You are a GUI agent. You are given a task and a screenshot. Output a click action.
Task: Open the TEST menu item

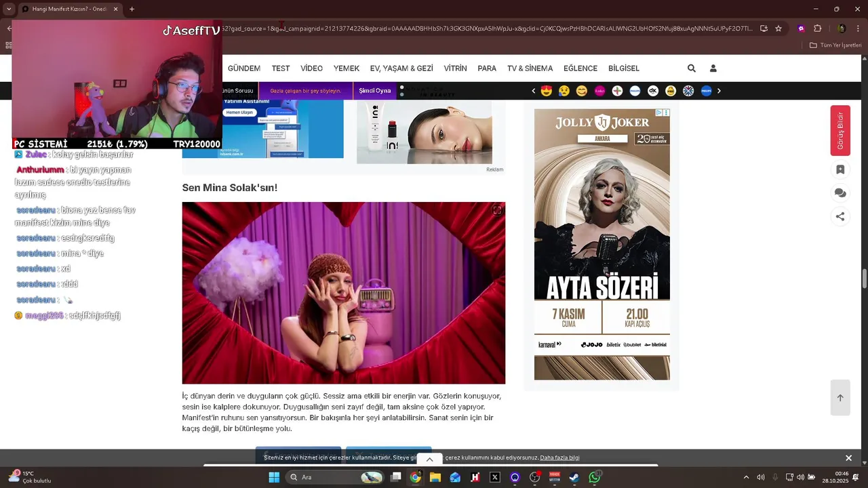[x=281, y=68]
